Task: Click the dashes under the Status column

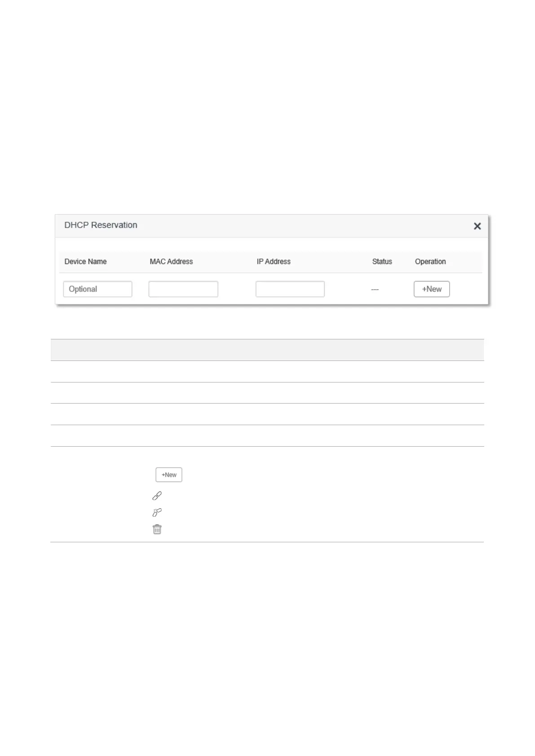Action: coord(375,290)
